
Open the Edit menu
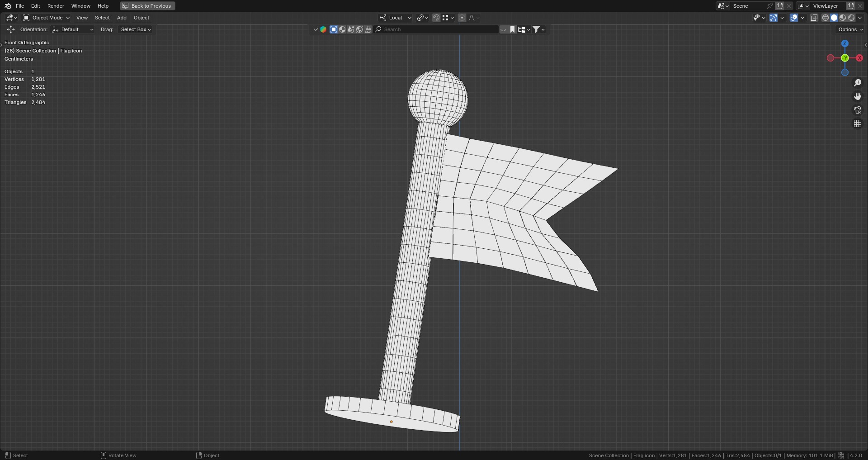(36, 6)
